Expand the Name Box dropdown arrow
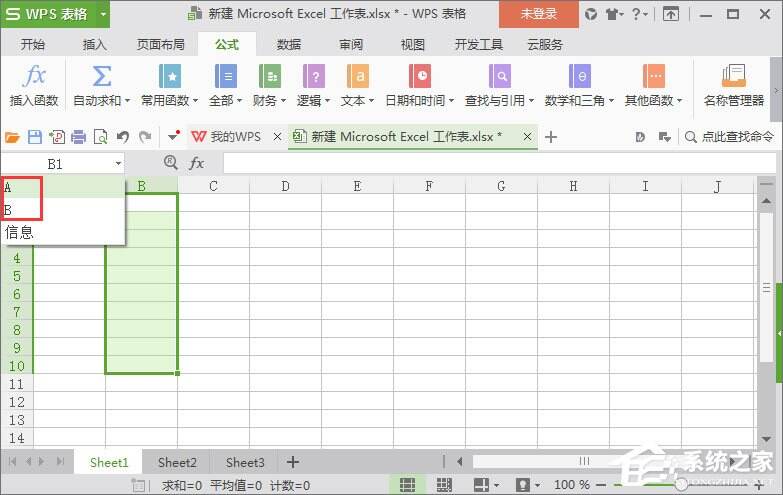The width and height of the screenshot is (783, 495). pyautogui.click(x=118, y=163)
